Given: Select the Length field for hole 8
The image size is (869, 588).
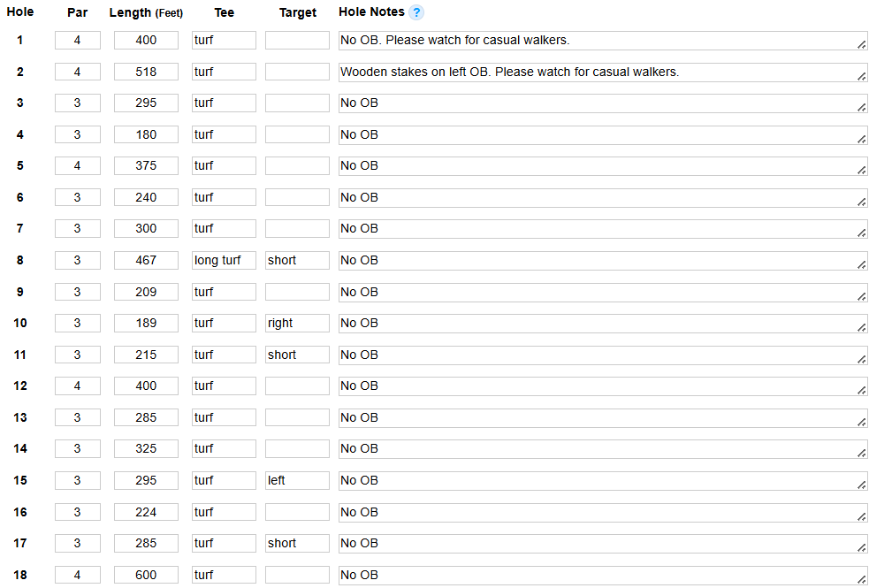Looking at the screenshot, I should 146,261.
